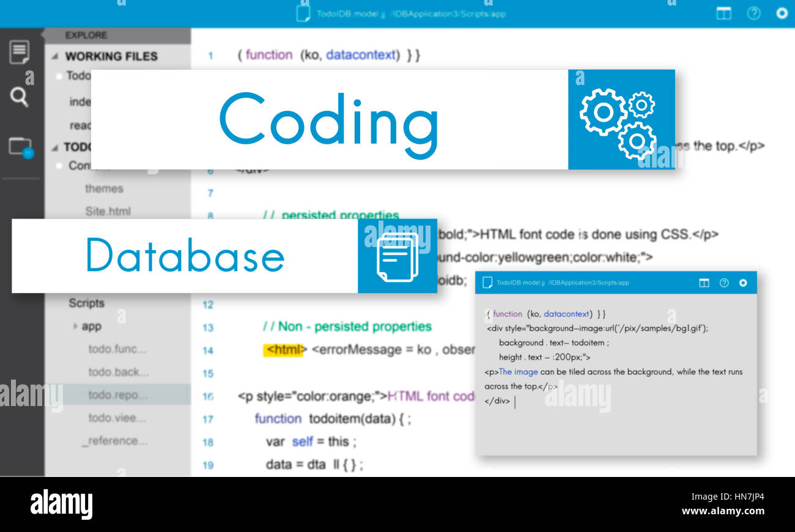Click 'data = dta' on line 19

click(x=296, y=465)
